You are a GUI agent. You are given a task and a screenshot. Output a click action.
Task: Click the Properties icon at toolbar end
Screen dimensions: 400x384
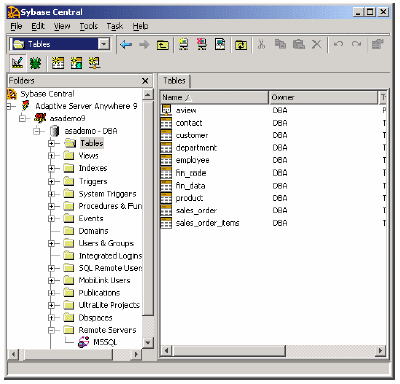(378, 44)
